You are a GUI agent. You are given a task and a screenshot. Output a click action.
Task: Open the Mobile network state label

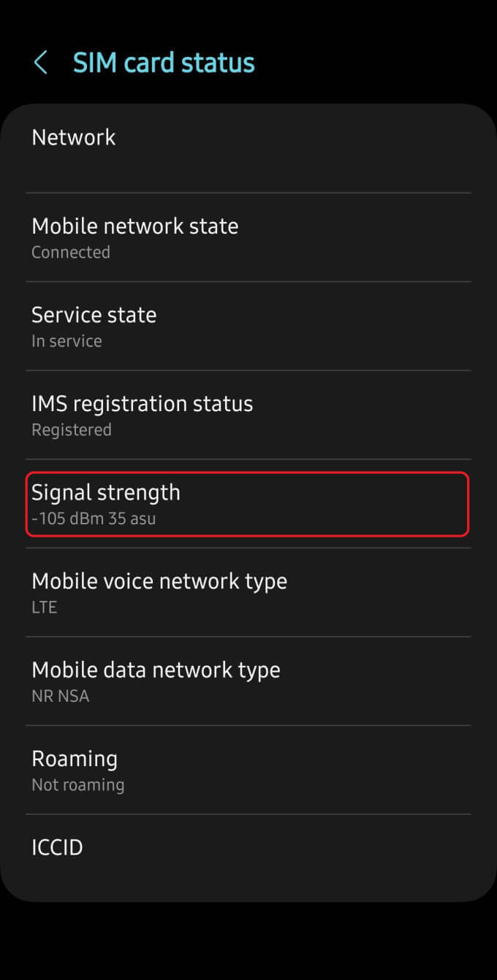coord(135,226)
